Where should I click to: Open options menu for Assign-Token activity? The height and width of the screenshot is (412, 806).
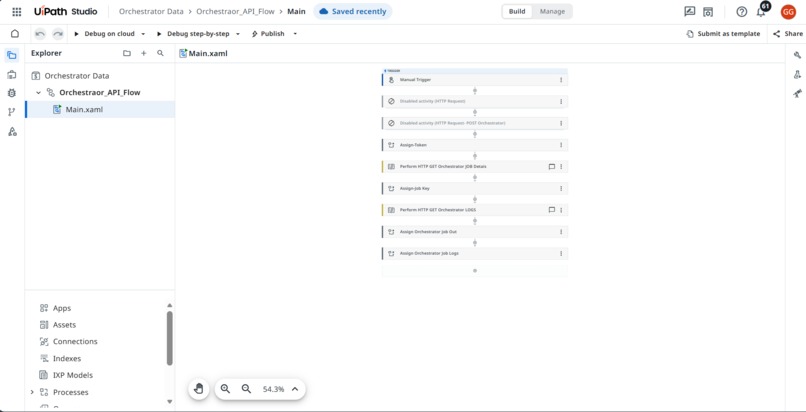[561, 145]
